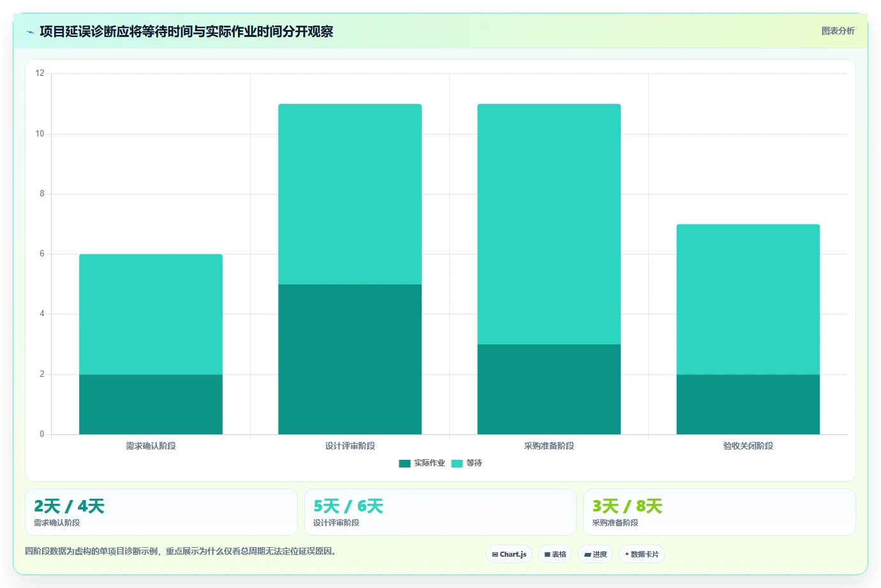Click the y-axis value 12
This screenshot has width=881, height=588.
point(40,73)
